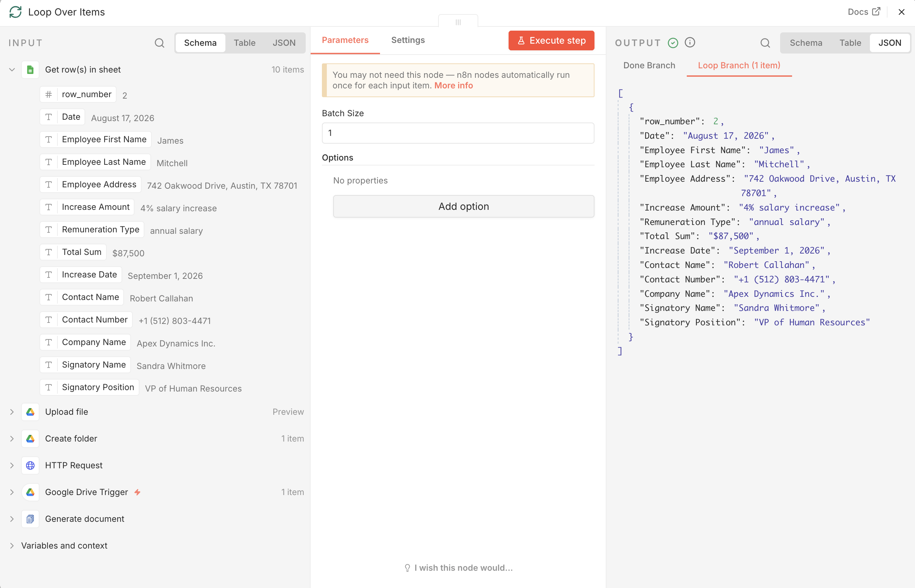Click the "Sandra Whitmore" JSON value
The image size is (915, 588).
pos(776,308)
